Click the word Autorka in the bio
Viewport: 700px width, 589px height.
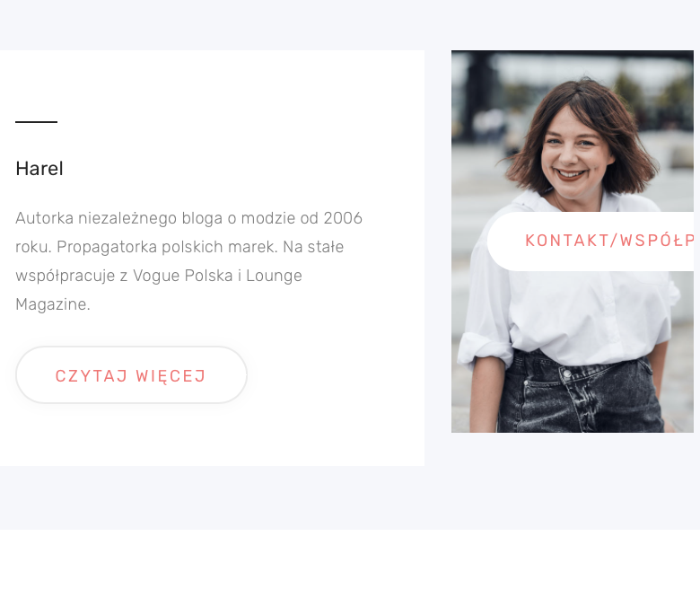(x=45, y=218)
